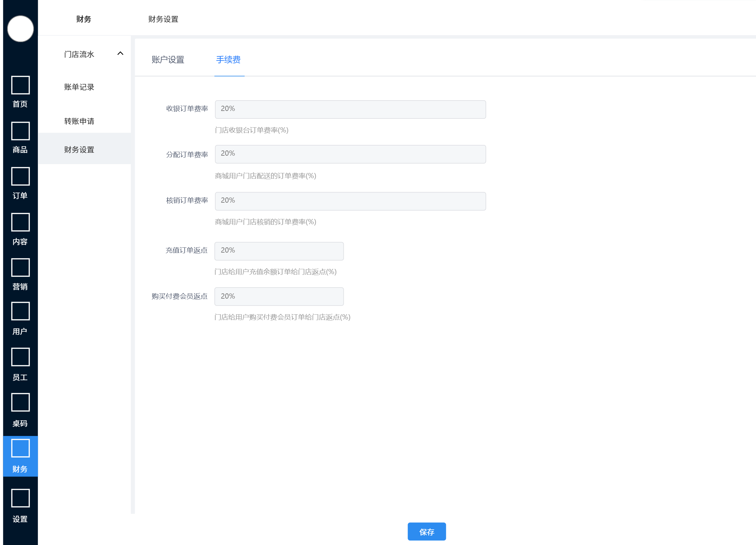Click the 首页 home sidebar icon
The image size is (756, 545).
tap(20, 86)
